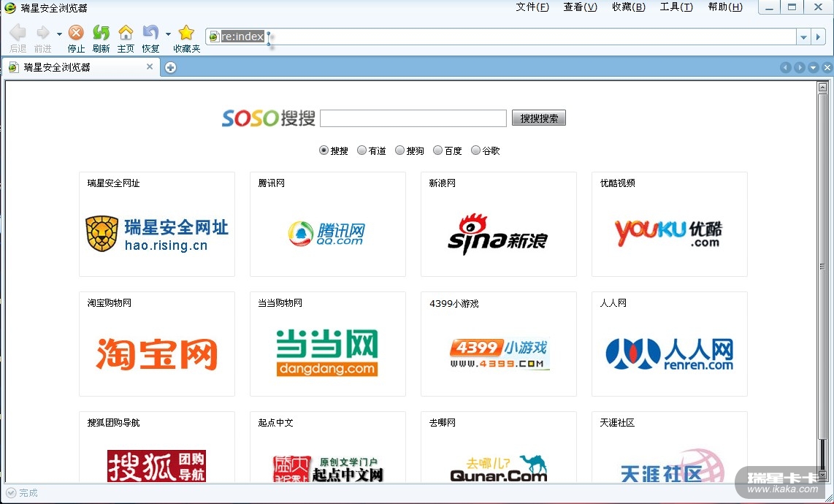Select the 有道 search engine radio button
834x504 pixels.
[x=361, y=150]
